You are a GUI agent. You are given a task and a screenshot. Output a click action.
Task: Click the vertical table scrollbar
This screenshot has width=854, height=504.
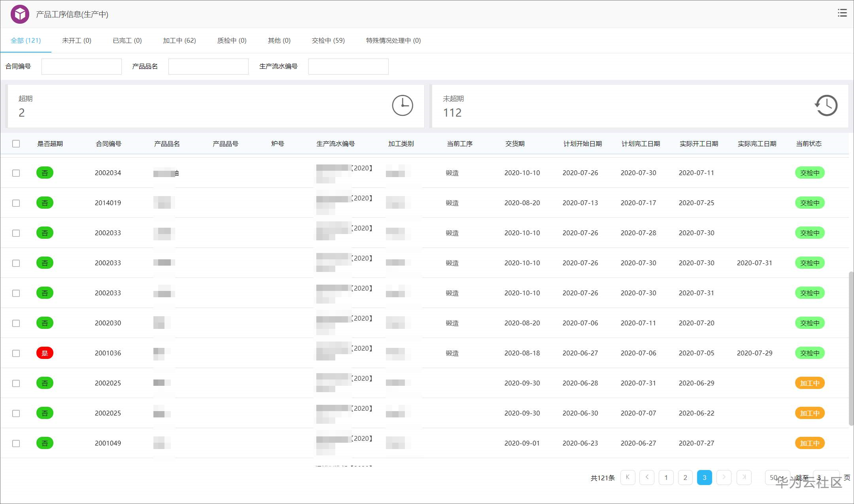click(851, 348)
